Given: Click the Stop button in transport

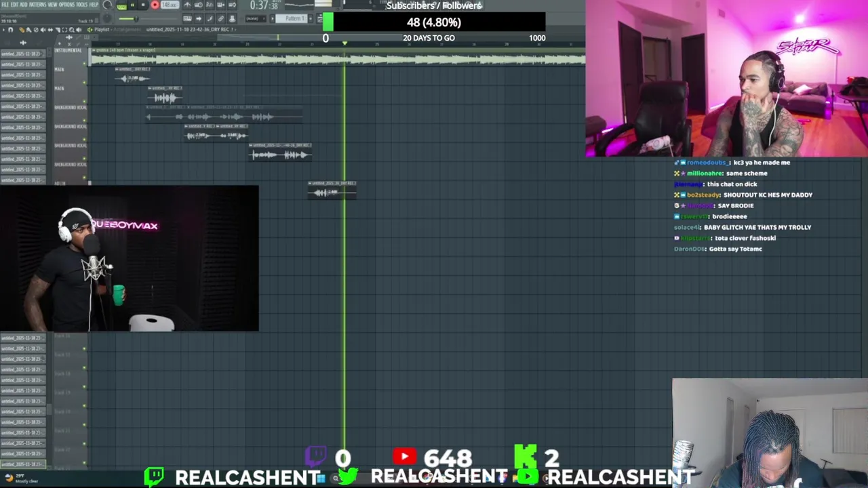Looking at the screenshot, I should pos(143,5).
